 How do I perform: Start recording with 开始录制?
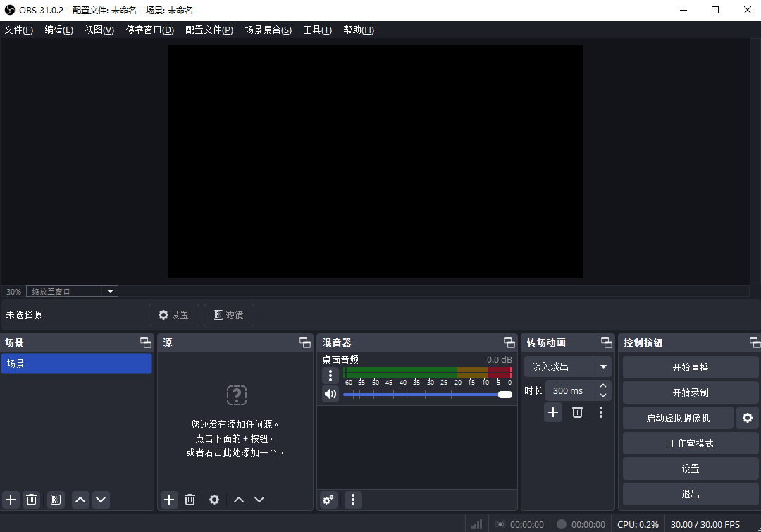tap(690, 392)
